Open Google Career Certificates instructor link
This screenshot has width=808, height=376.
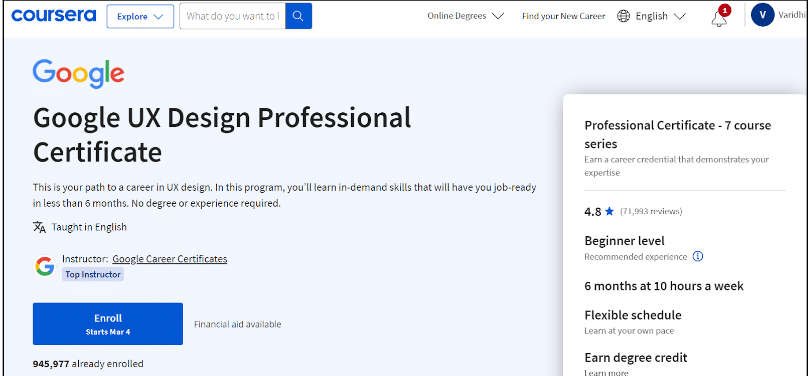(x=170, y=259)
